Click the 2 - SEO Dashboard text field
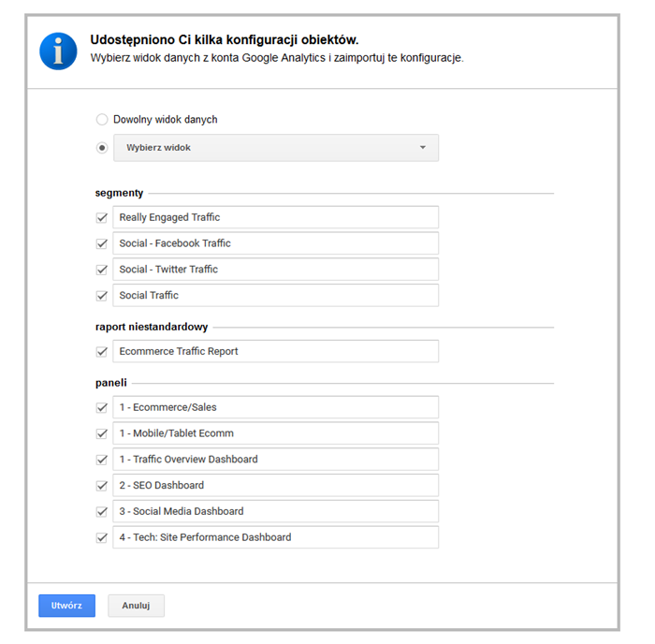This screenshot has height=644, width=655. pos(275,486)
